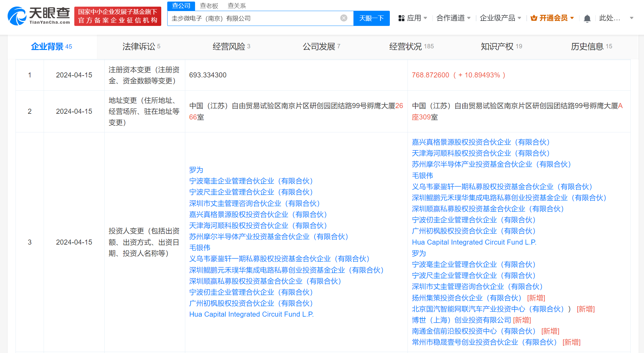Open notifications via the bell icon
The height and width of the screenshot is (353, 644).
(587, 18)
